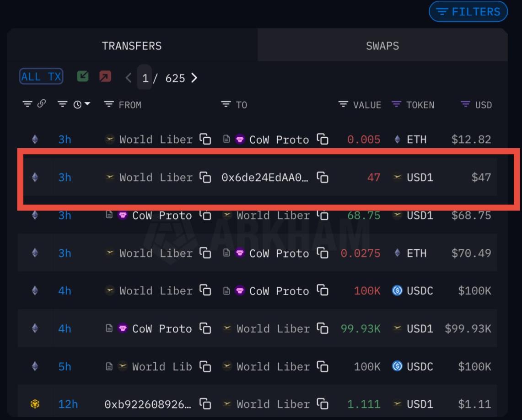Screen dimensions: 522x420
Task: Select the ALL TX filter
Action: [x=41, y=76]
